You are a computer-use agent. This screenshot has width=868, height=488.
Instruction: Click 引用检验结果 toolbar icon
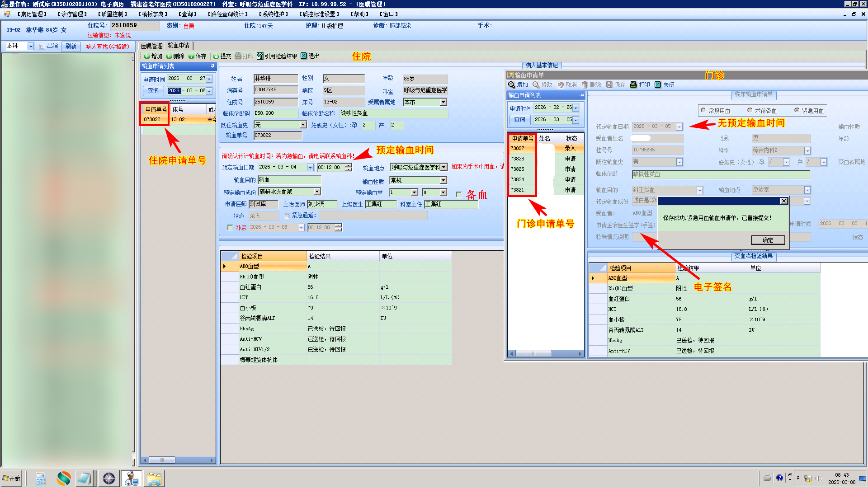coord(260,56)
